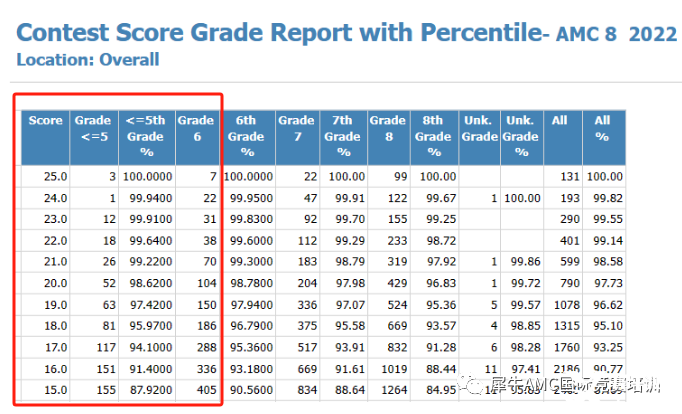Click the 6th grade percentile '99.3000'
Screen dimensions: 682x414
251,262
